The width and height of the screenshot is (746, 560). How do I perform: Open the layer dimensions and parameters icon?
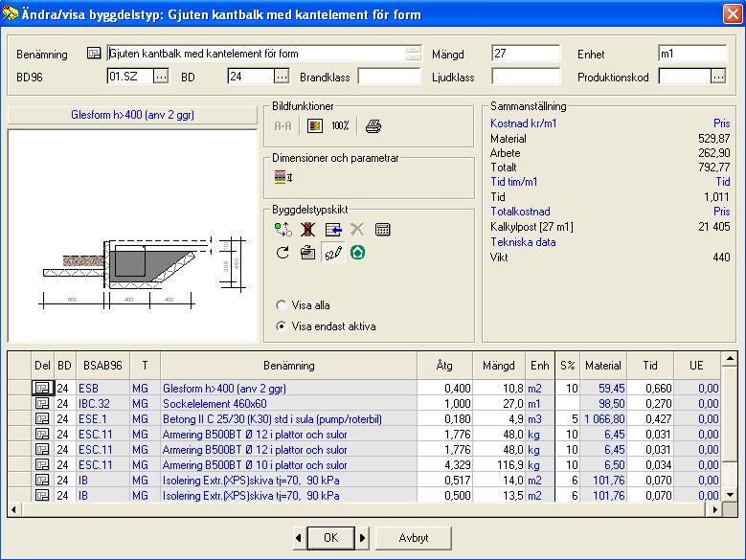(283, 177)
